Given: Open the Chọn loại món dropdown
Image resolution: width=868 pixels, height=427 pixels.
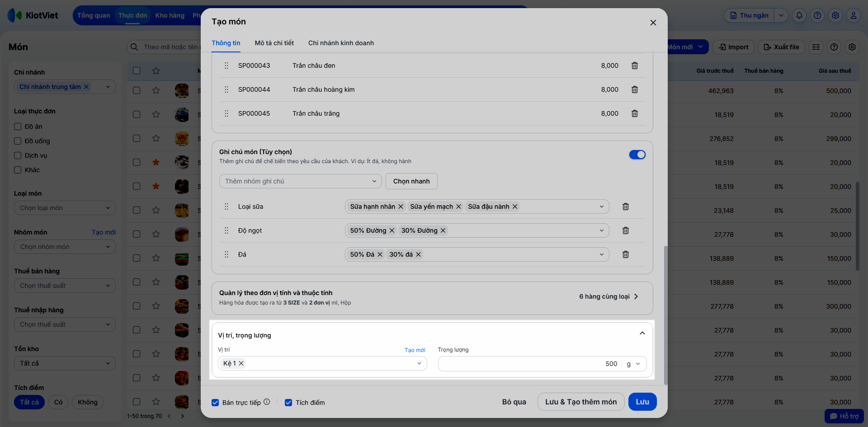Looking at the screenshot, I should (65, 208).
